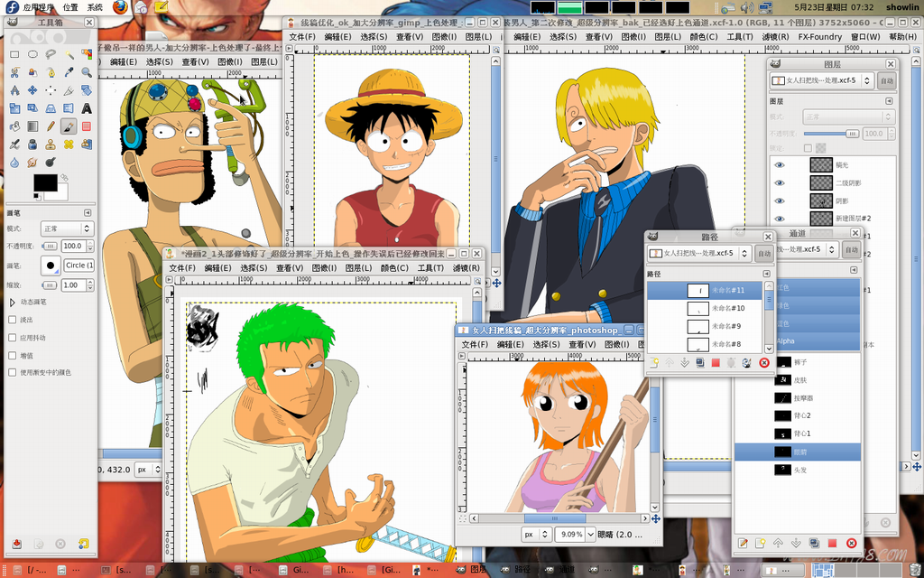This screenshot has height=578, width=924.
Task: Open the brush picker preview button
Action: pos(51,266)
